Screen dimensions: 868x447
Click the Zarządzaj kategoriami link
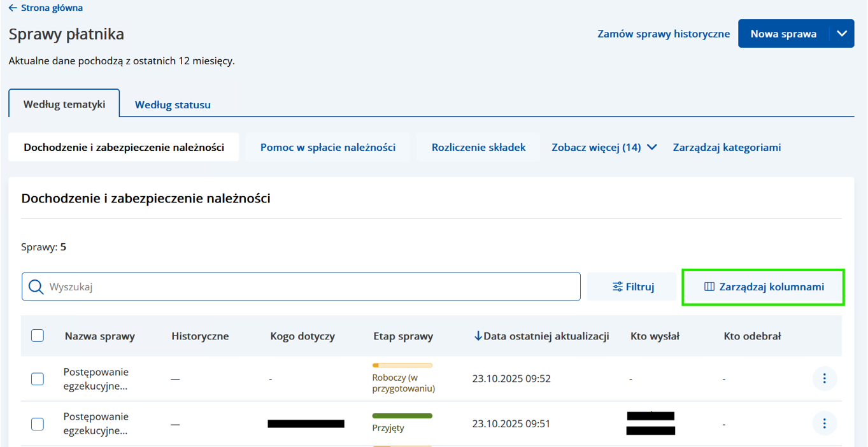coord(727,147)
